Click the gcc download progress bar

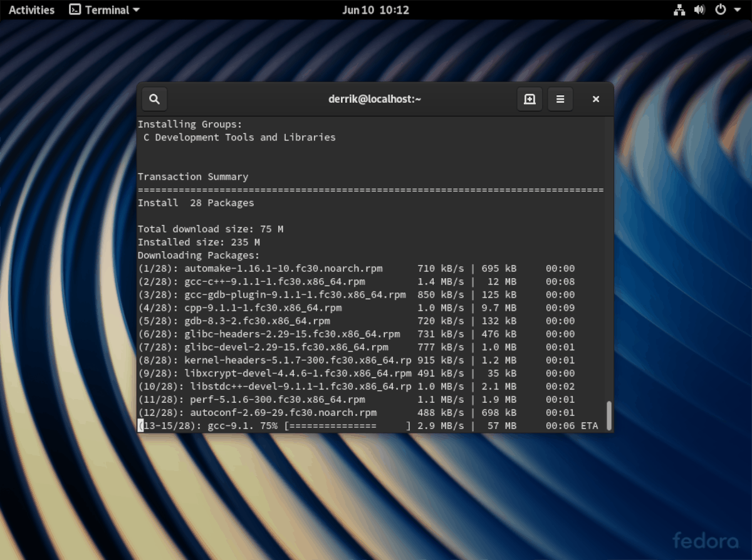(x=348, y=426)
